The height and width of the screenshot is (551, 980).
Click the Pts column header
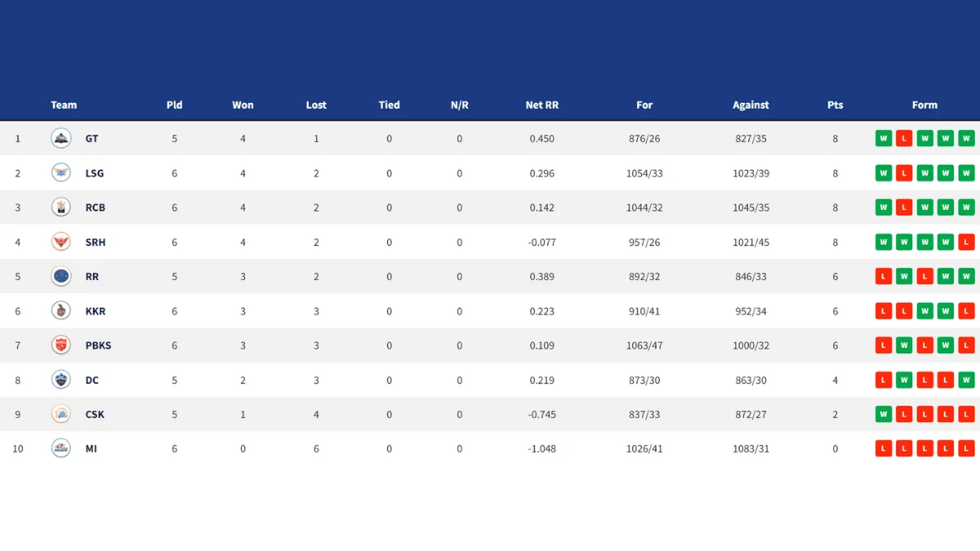(835, 105)
